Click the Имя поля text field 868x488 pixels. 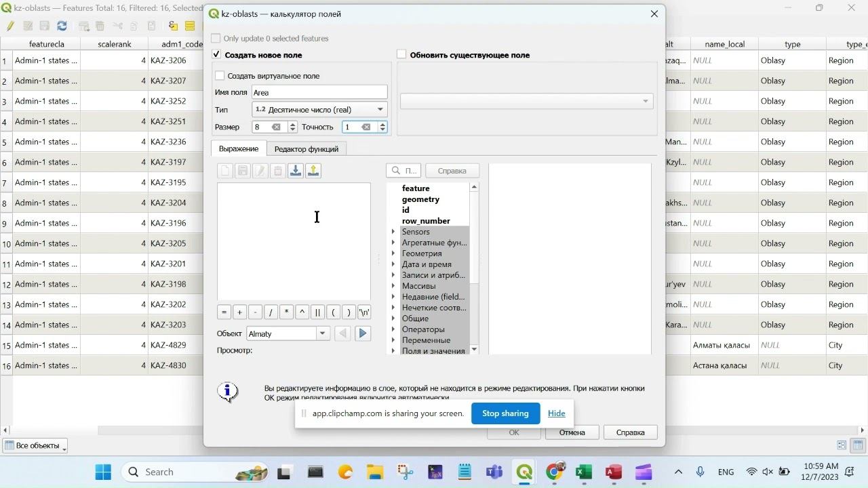(319, 92)
